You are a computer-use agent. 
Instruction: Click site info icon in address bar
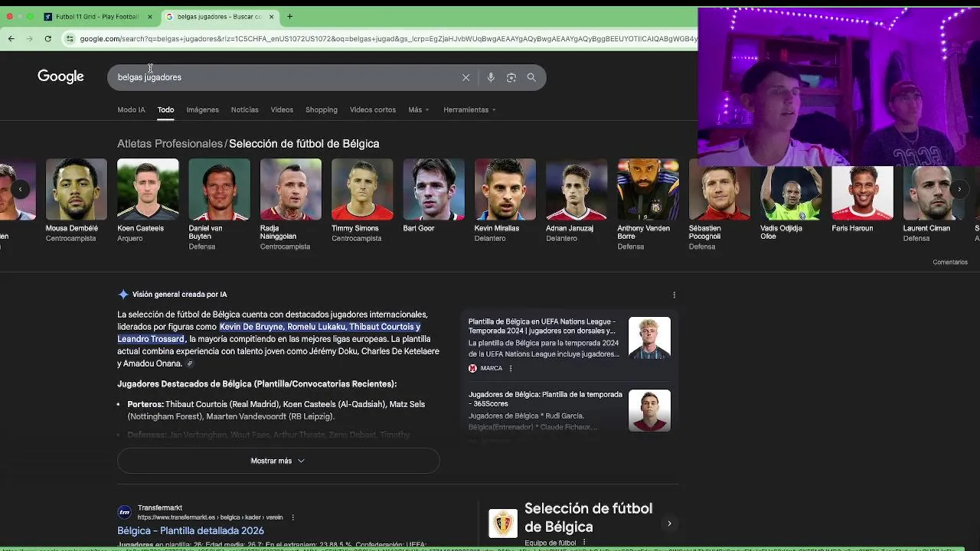70,38
